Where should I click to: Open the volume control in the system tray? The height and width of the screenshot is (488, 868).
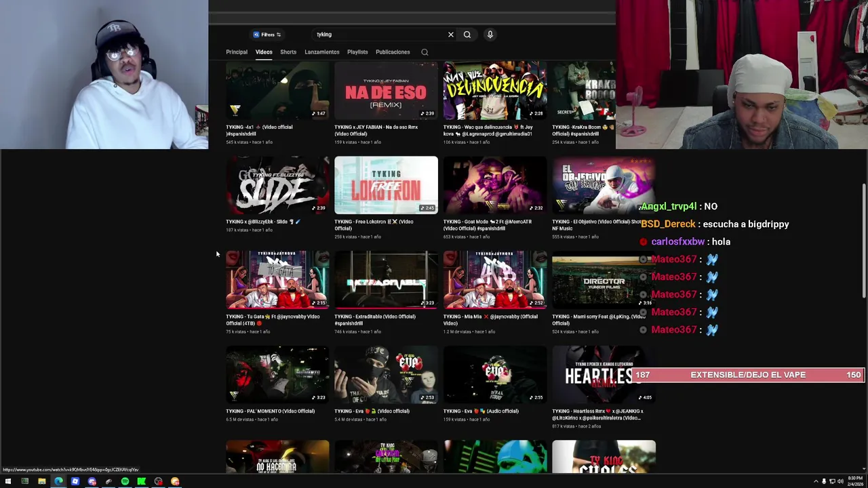pos(840,482)
